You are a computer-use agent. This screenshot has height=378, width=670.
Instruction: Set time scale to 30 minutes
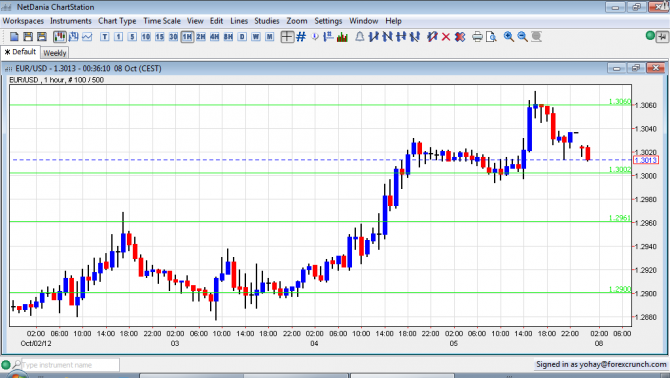173,37
